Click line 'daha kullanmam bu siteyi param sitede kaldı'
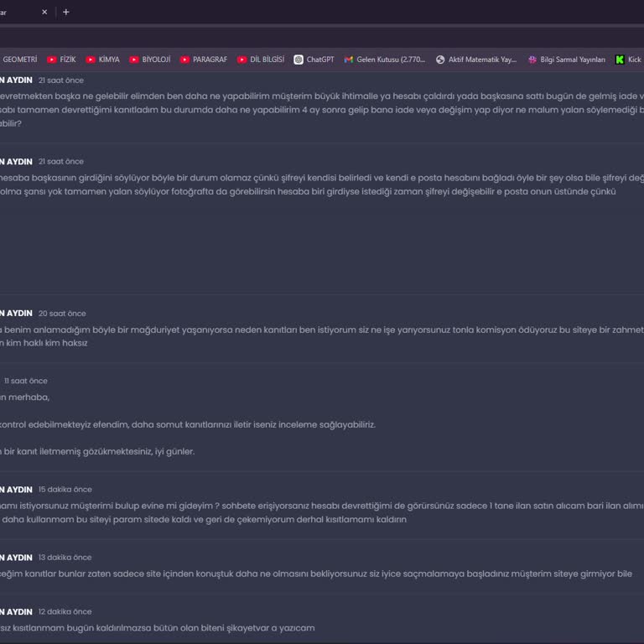Screen dimensions: 644x644 click(203, 519)
